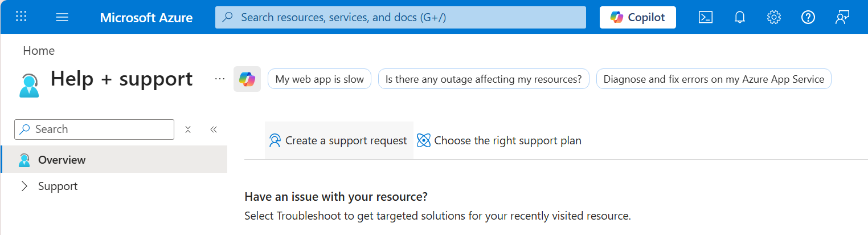The image size is (868, 235).
Task: Click the outage affecting my resources suggestion
Action: pyautogui.click(x=484, y=79)
